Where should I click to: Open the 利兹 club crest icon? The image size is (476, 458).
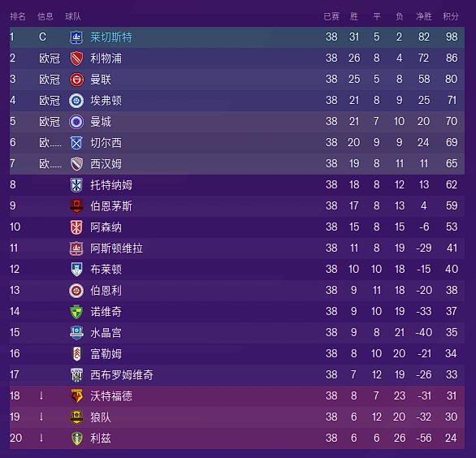pos(76,439)
